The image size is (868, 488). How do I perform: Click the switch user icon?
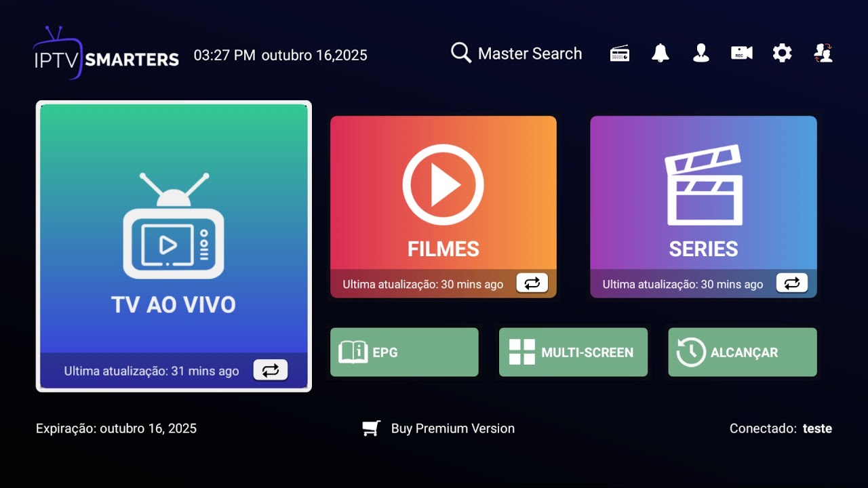(823, 53)
